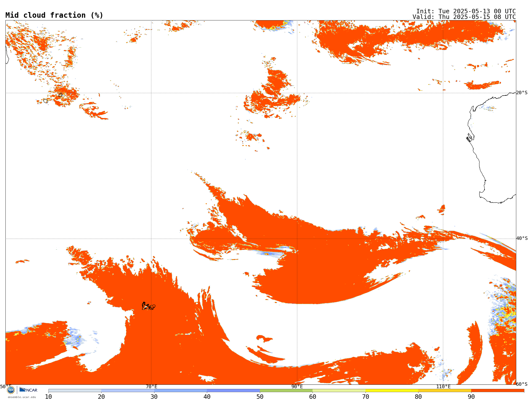The height and width of the screenshot is (400, 532).
Task: Click the 110°E longitude label
Action: (443, 387)
